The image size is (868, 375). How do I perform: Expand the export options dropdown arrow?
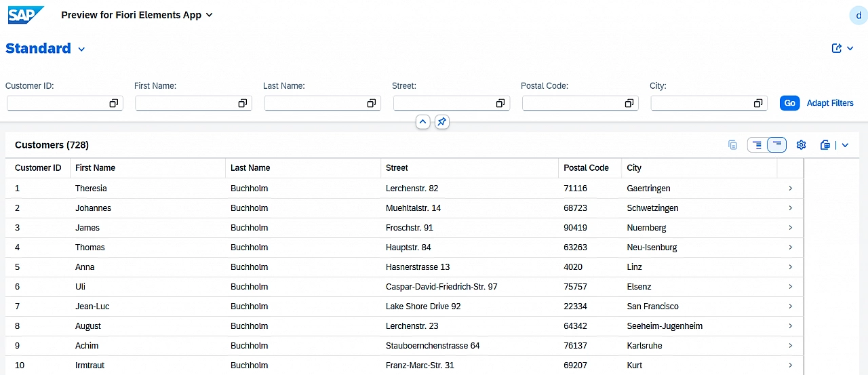[845, 144]
